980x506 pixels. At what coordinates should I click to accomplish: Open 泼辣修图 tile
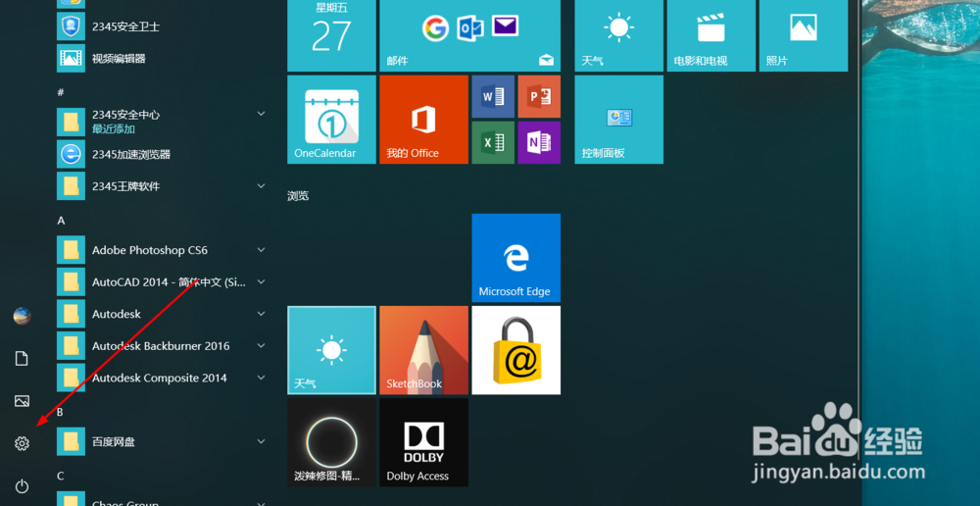pyautogui.click(x=332, y=442)
